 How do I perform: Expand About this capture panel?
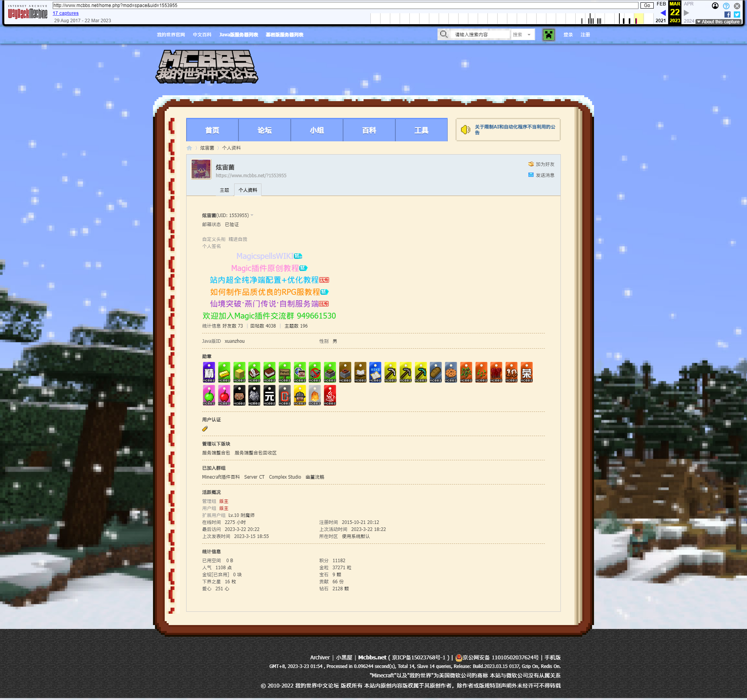click(x=718, y=22)
